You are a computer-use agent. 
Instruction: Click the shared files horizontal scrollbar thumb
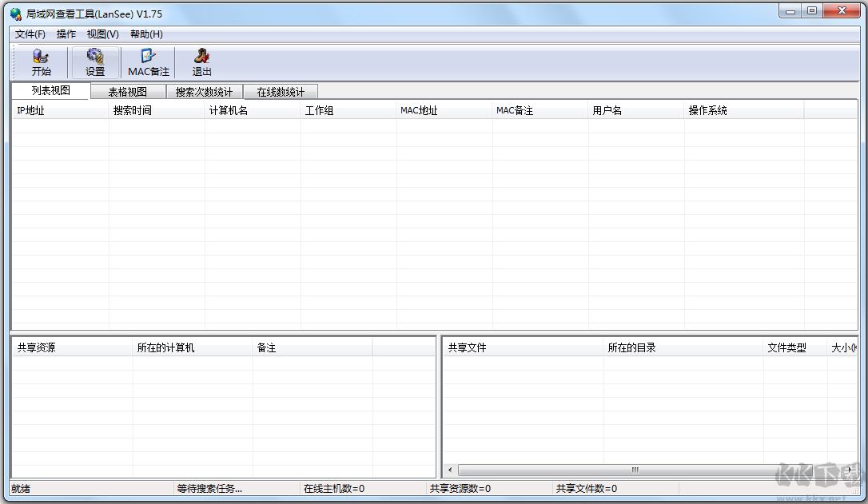tap(635, 470)
